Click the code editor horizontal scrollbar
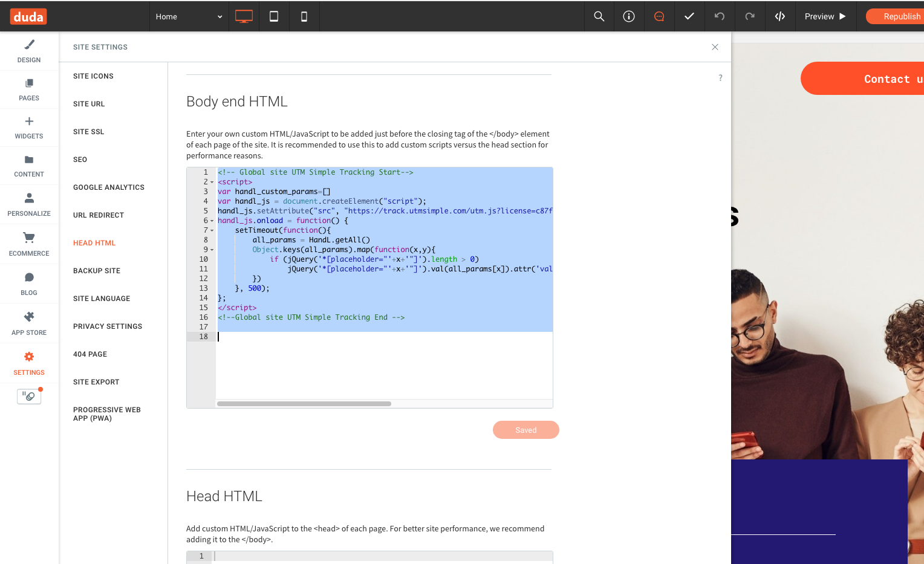Image resolution: width=924 pixels, height=564 pixels. coord(304,404)
